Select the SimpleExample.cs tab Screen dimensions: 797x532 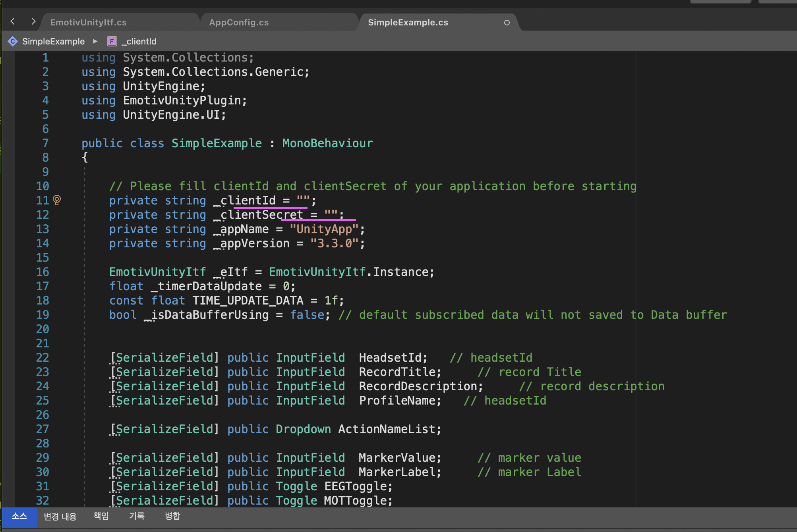408,23
